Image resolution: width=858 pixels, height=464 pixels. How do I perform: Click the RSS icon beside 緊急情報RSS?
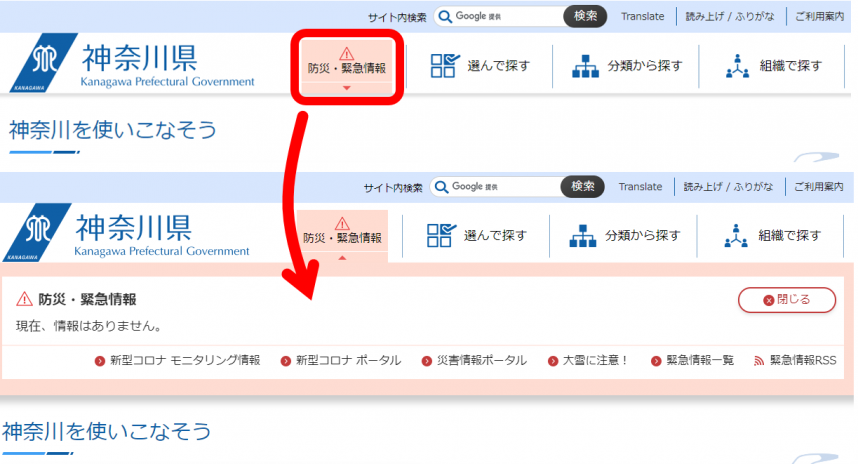[759, 361]
